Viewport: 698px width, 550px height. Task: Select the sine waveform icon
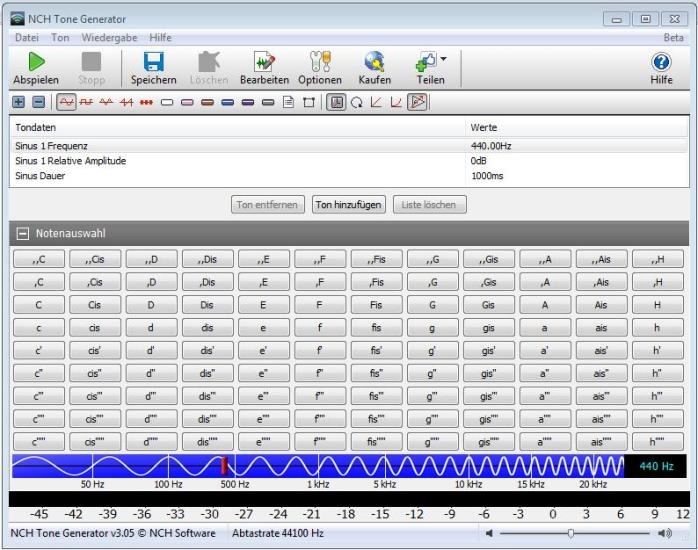[66, 102]
